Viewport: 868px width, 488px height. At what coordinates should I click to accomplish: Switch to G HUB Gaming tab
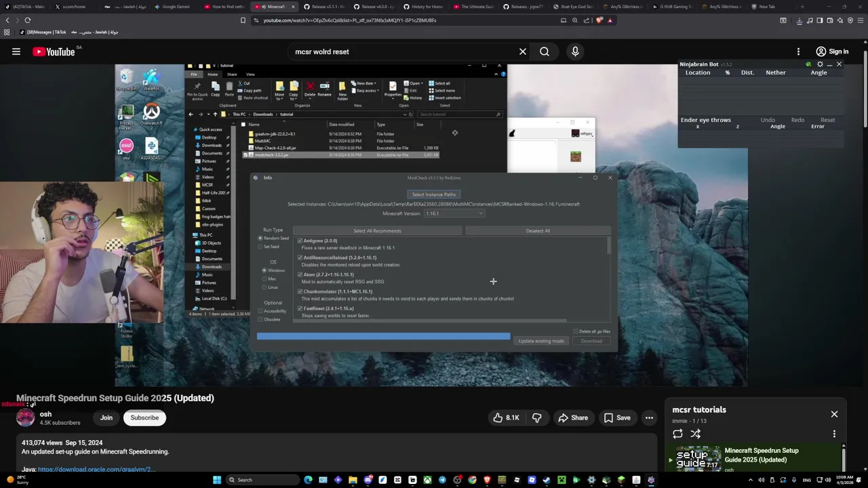click(673, 7)
